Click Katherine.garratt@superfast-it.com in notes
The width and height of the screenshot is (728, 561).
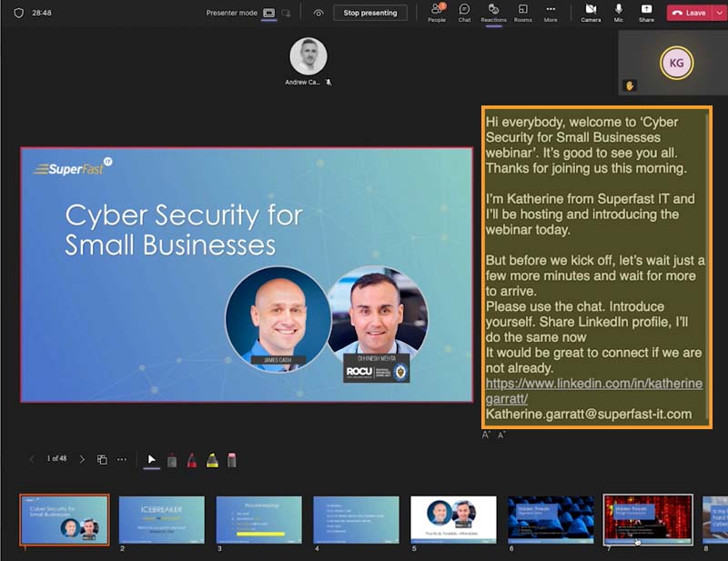click(589, 414)
